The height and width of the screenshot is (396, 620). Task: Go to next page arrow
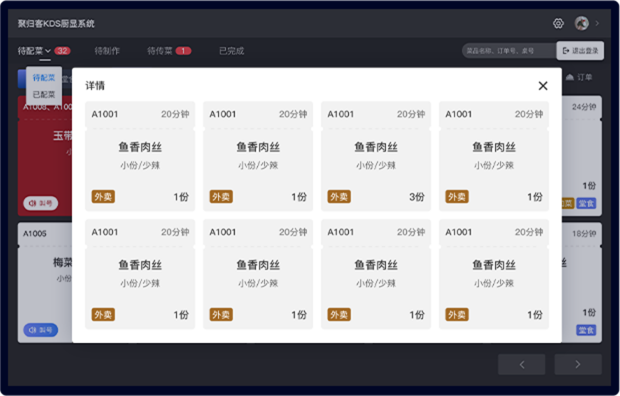coord(578,364)
